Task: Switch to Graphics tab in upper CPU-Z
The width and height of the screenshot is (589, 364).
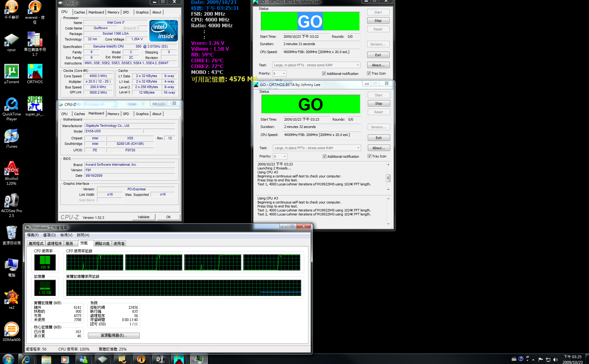Action: pyautogui.click(x=142, y=12)
